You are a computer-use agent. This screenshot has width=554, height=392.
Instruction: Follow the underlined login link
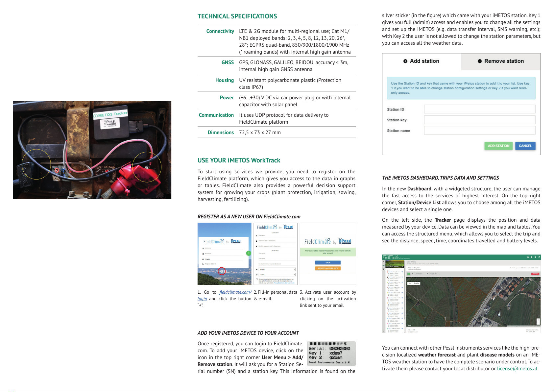click(202, 299)
